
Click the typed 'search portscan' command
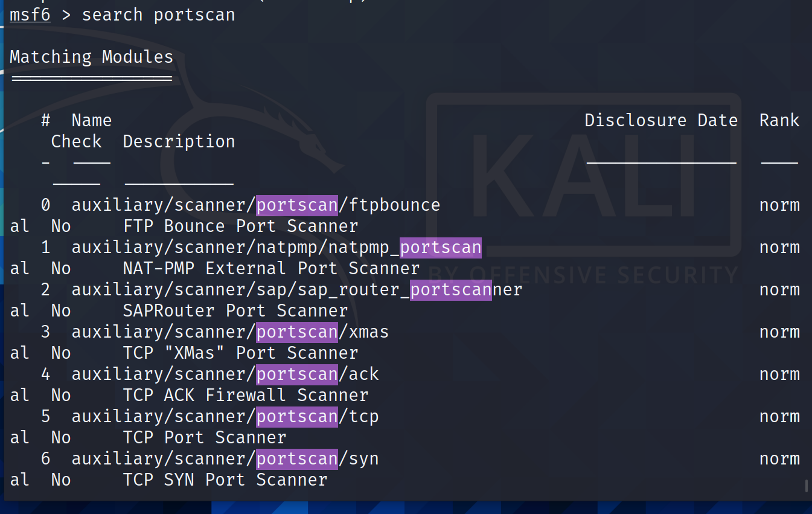click(x=158, y=14)
